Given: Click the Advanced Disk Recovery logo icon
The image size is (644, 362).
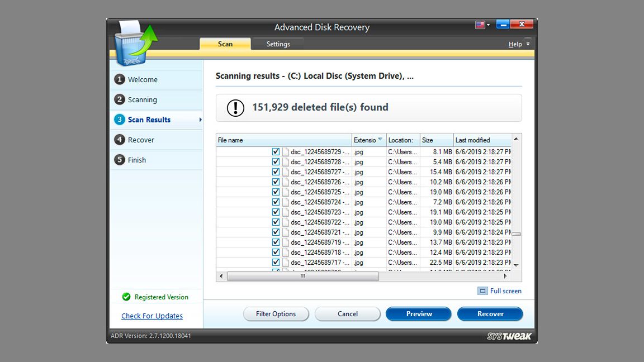Looking at the screenshot, I should pyautogui.click(x=135, y=43).
